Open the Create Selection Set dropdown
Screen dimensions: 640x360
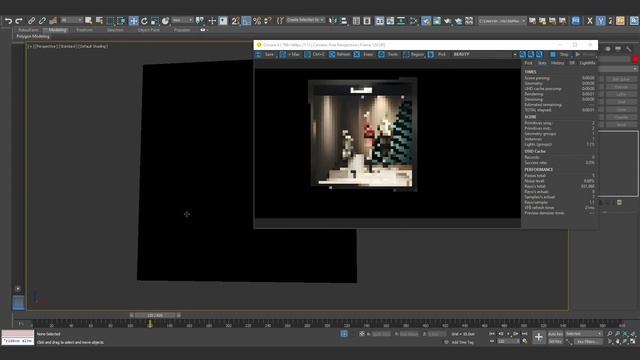coord(305,20)
